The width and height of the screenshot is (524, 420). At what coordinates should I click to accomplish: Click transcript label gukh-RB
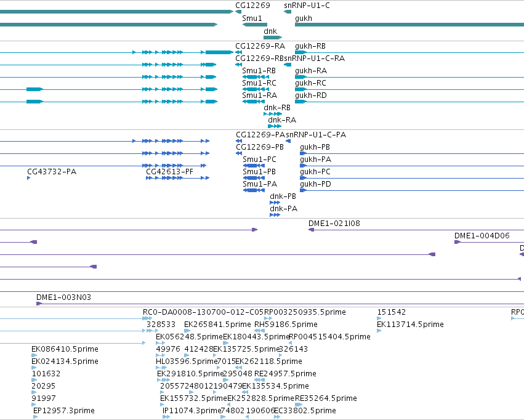[x=310, y=46]
